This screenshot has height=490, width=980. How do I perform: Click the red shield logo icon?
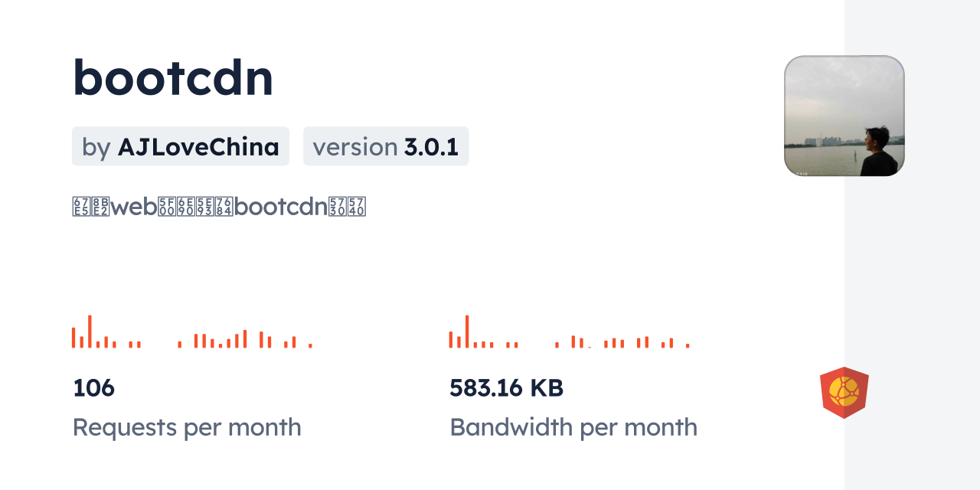tap(844, 393)
